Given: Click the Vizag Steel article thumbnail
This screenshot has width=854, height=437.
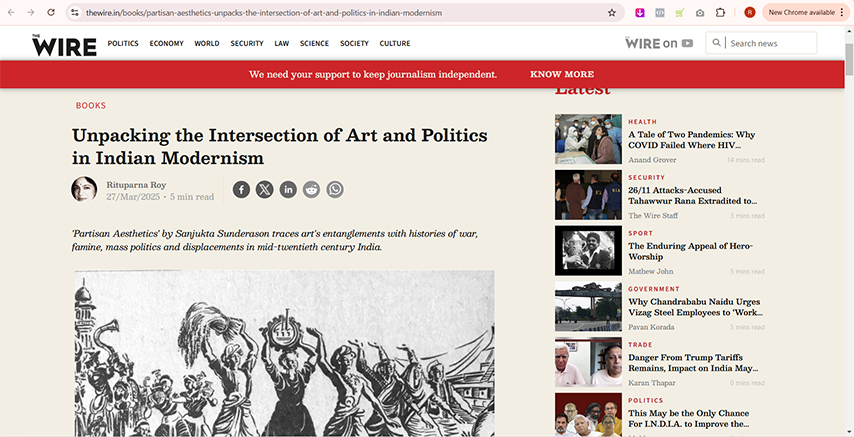Looking at the screenshot, I should (588, 306).
